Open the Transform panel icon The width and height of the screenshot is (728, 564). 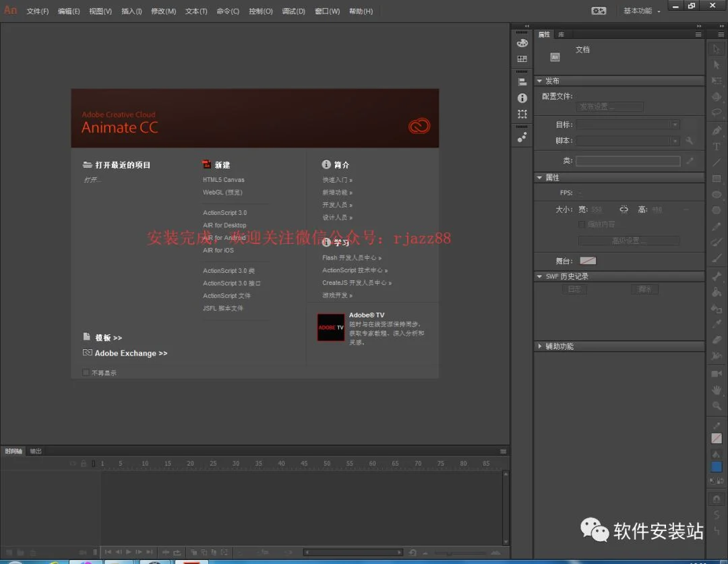pos(522,114)
